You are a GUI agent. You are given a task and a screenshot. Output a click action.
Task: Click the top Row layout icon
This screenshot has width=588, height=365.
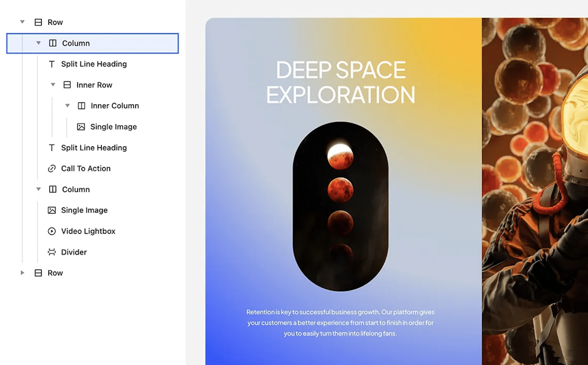pos(38,22)
